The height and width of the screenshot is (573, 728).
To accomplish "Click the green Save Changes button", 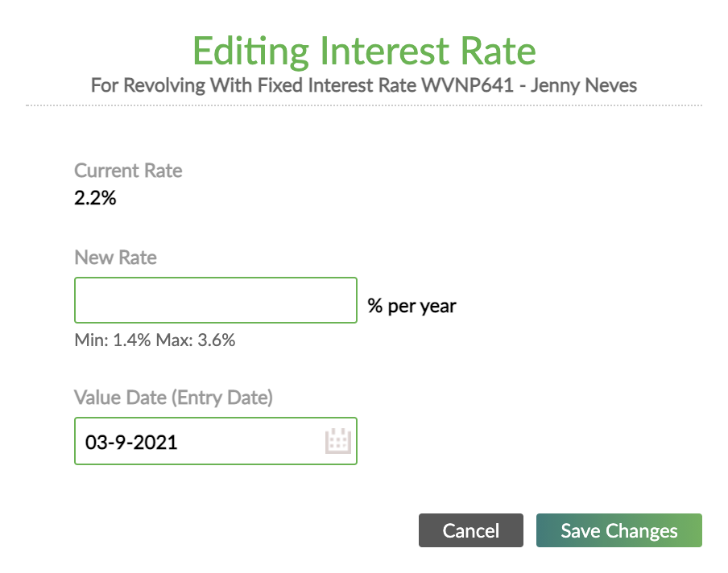I will pyautogui.click(x=618, y=530).
